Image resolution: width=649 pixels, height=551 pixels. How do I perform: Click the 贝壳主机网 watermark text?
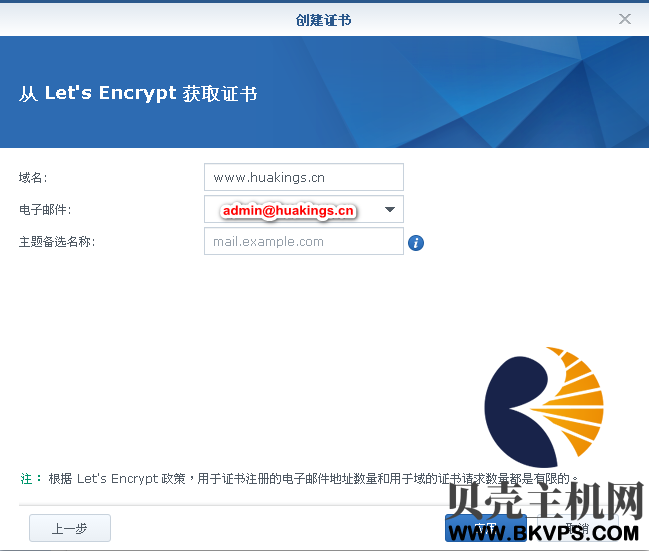546,501
